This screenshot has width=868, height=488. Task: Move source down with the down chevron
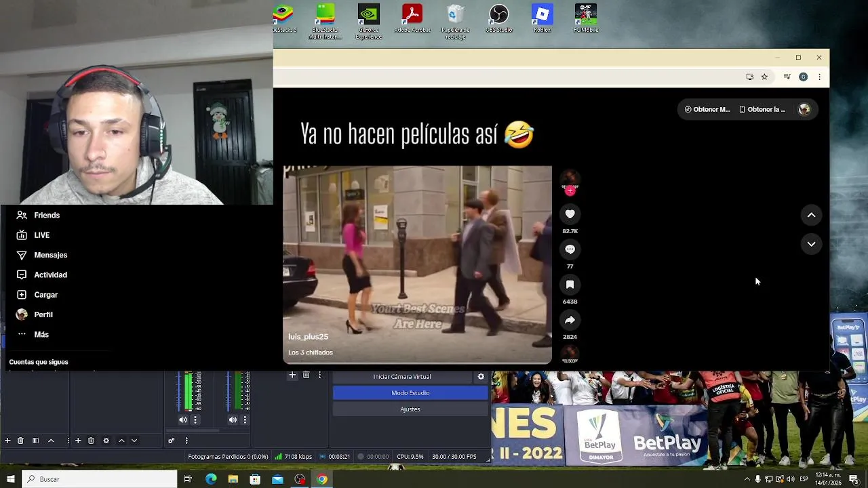[134, 441]
